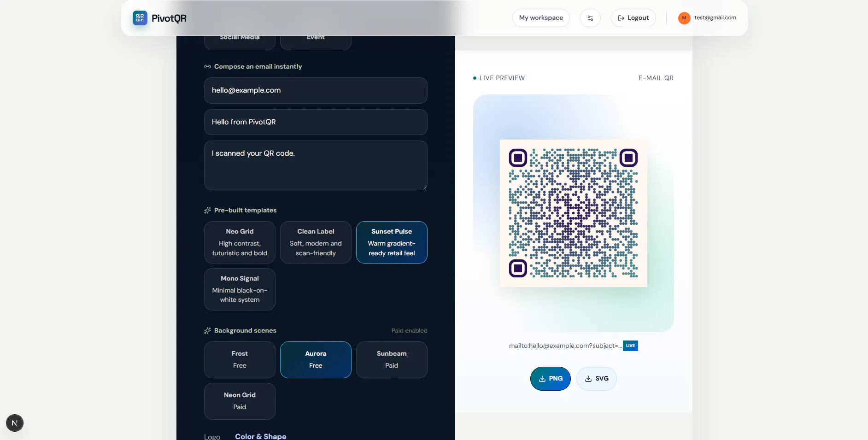Viewport: 868px width, 440px height.
Task: Click the mailto link text below preview
Action: 565,346
